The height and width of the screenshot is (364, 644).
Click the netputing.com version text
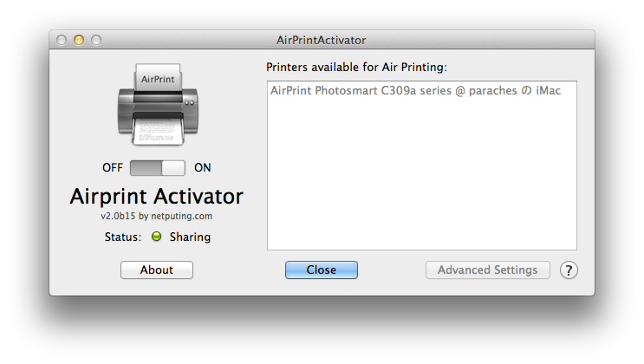coord(157,216)
